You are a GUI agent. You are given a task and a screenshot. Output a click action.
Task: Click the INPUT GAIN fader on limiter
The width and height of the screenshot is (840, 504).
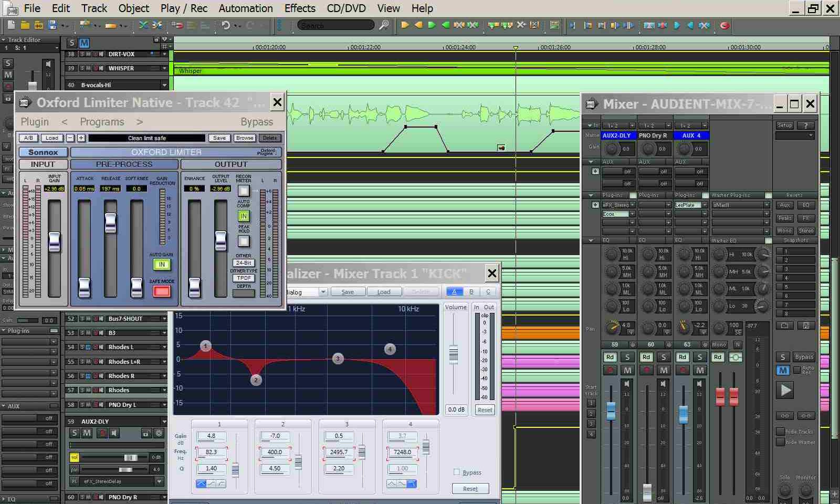[x=54, y=242]
